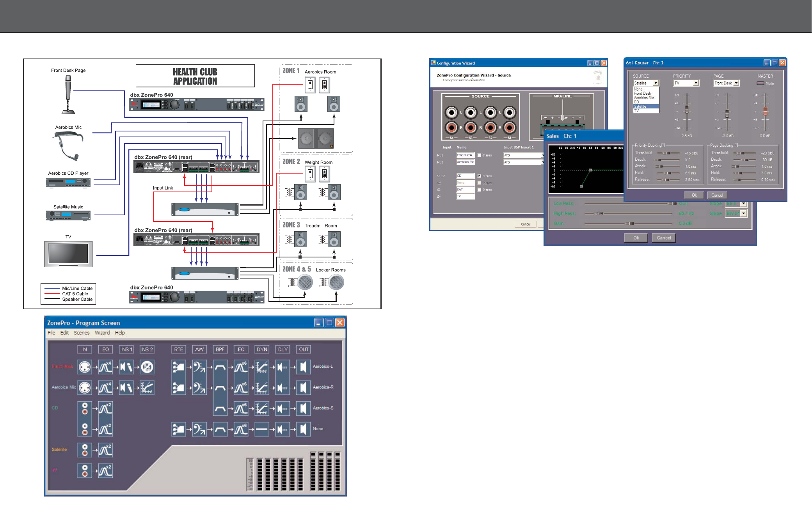Open the Aerobics-L output EQ x6 block
Viewport: 812px width, 525px height.
pyautogui.click(x=241, y=367)
